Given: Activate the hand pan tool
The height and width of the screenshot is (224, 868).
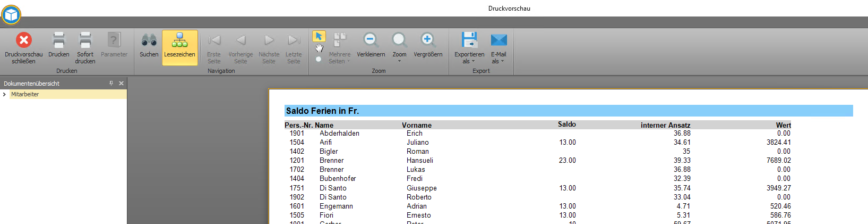Looking at the screenshot, I should tap(319, 48).
